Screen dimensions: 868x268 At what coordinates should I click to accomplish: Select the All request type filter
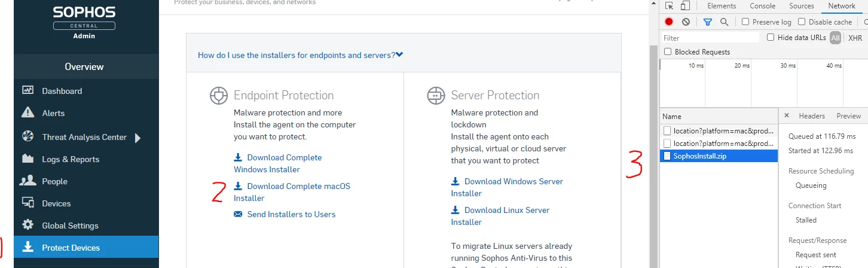pos(835,38)
